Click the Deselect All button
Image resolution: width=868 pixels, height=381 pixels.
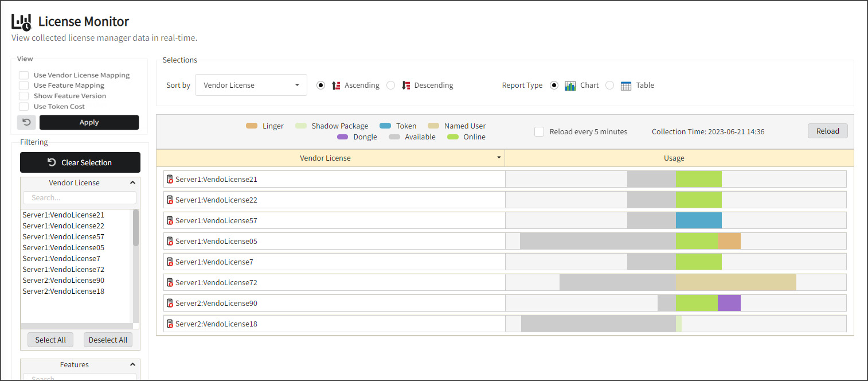(108, 340)
